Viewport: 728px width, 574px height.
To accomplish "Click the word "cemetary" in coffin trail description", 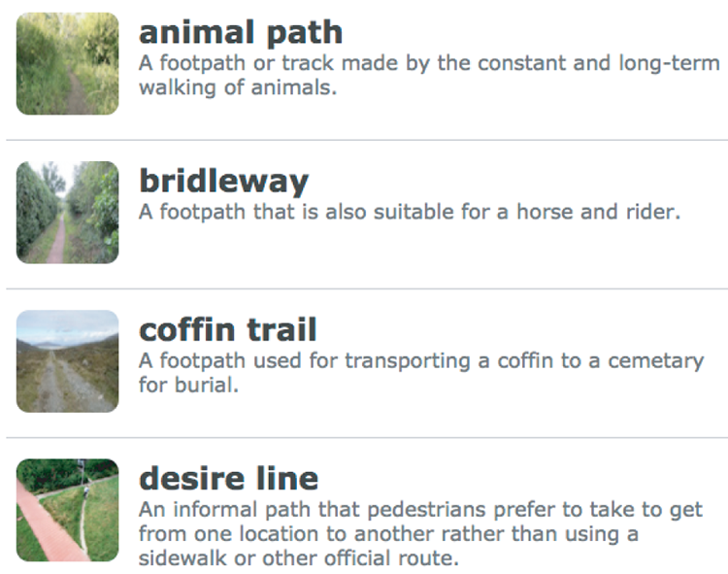I will click(646, 360).
